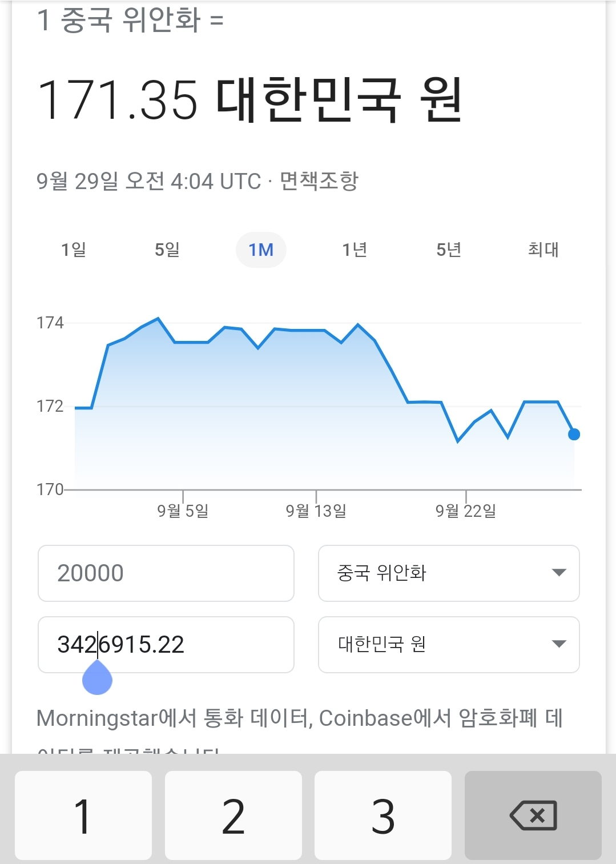Show the 최대 maximum range chart

pyautogui.click(x=543, y=250)
